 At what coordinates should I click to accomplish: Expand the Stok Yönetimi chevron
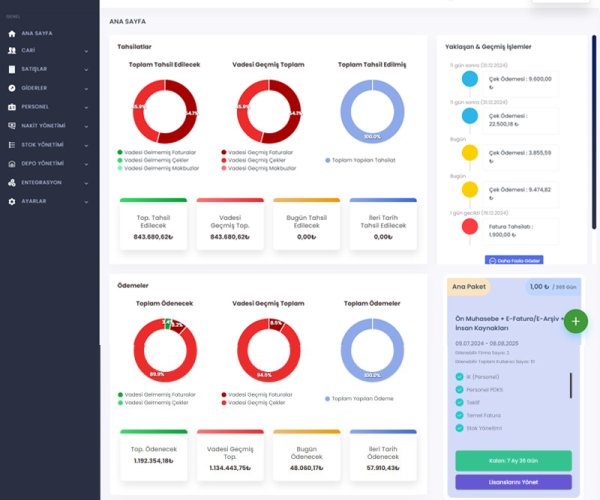tap(86, 145)
